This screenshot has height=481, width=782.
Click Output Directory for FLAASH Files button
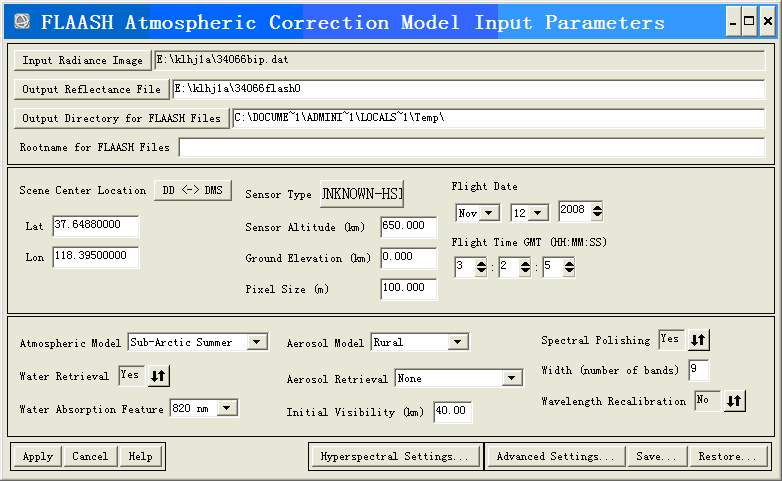(x=121, y=118)
